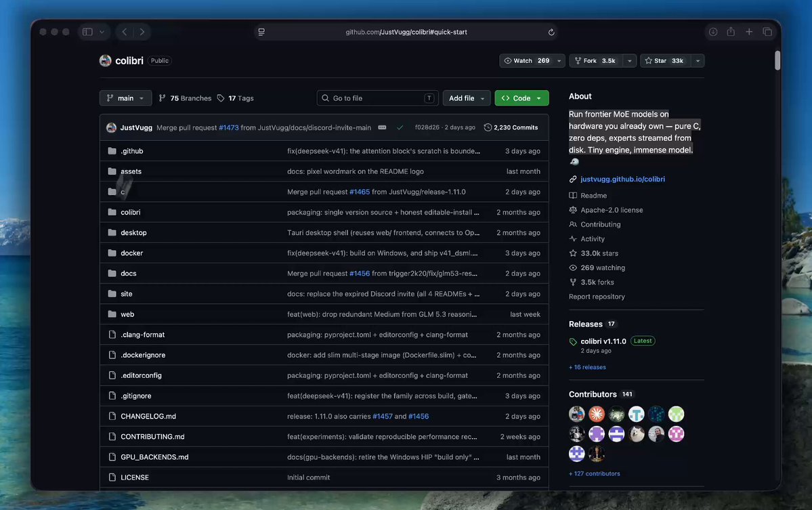The height and width of the screenshot is (510, 812).
Task: View 75 Branches
Action: coord(185,98)
